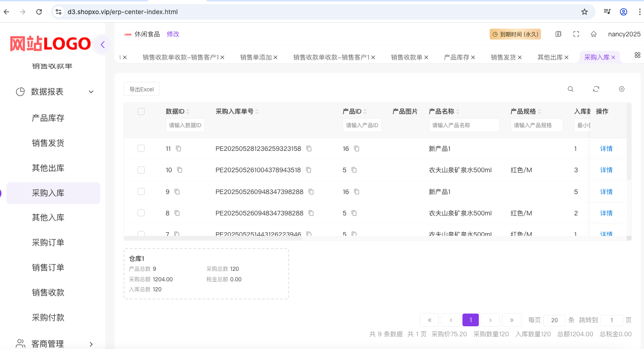Viewport: 644px width, 349px height.
Task: Click the 到期时间 (永久) badge
Action: [x=515, y=34]
